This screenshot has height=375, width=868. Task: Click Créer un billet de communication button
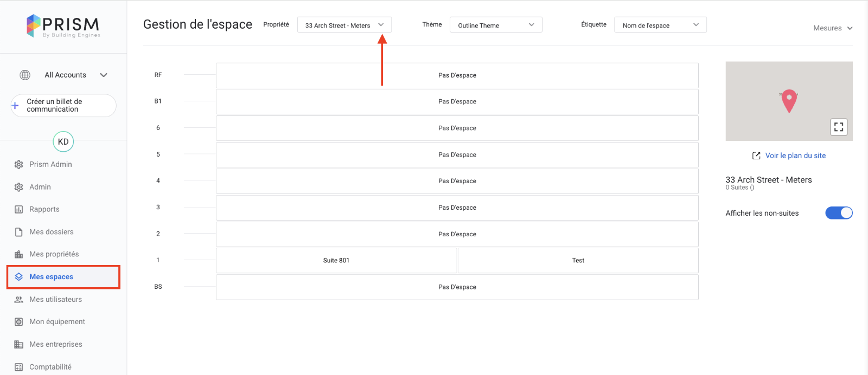63,106
